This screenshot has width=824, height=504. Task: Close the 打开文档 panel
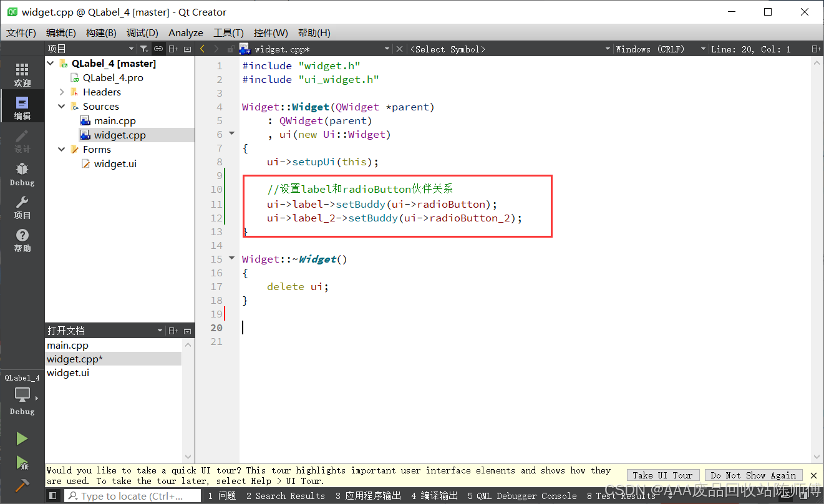point(188,331)
